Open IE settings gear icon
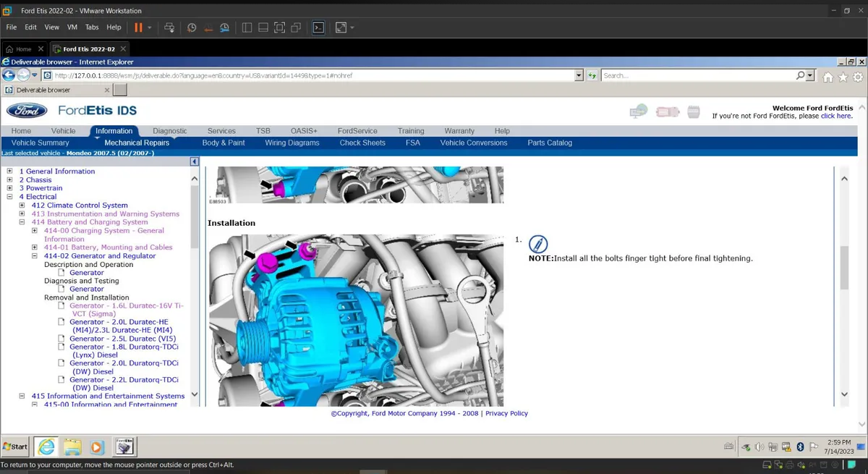The width and height of the screenshot is (868, 474). click(x=858, y=77)
